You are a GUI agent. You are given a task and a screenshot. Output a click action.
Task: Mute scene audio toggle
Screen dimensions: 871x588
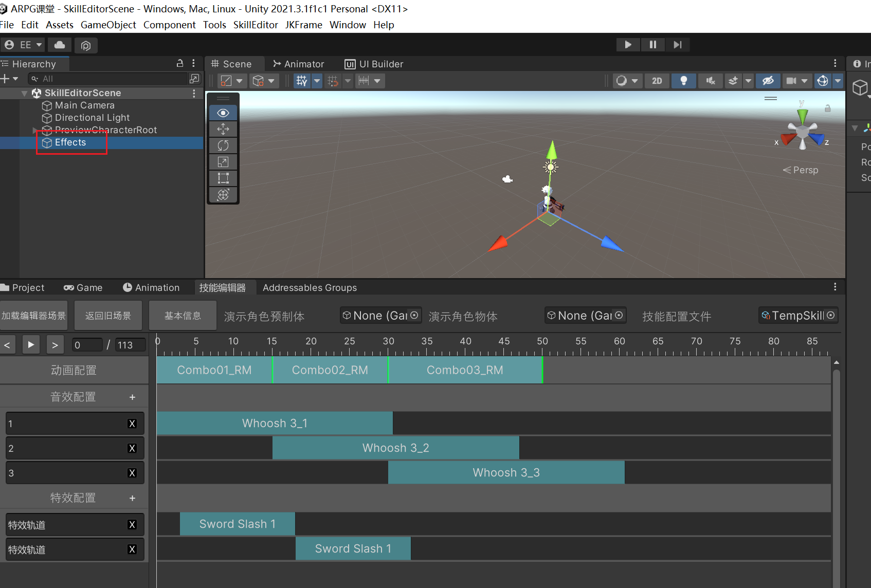[711, 81]
